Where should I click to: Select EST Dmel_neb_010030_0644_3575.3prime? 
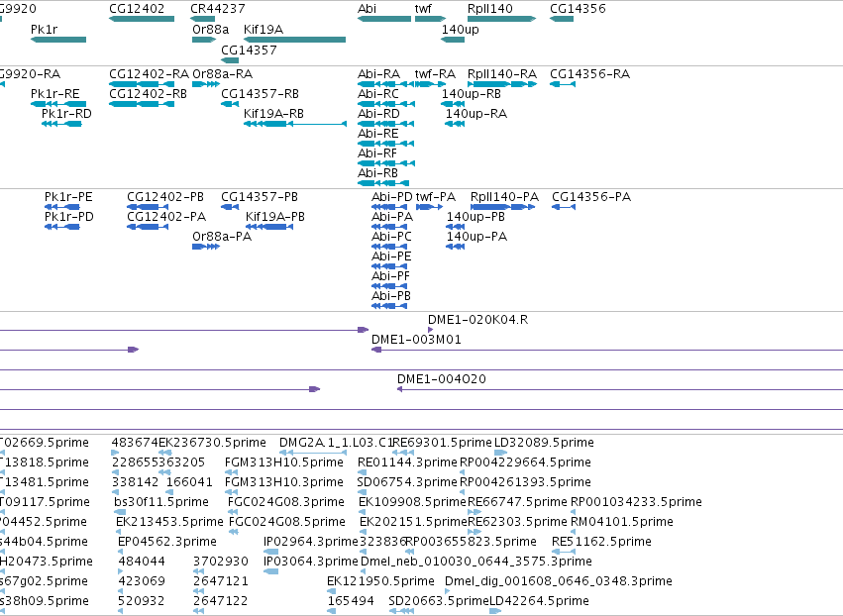pos(476,562)
